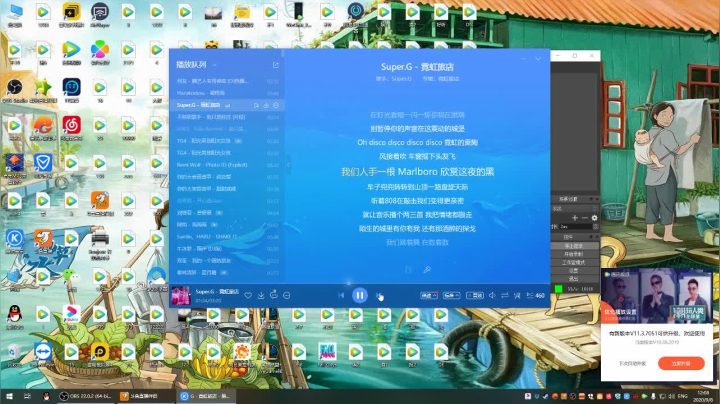
Task: Switch to the orange app taskbar window
Action: (x=145, y=396)
